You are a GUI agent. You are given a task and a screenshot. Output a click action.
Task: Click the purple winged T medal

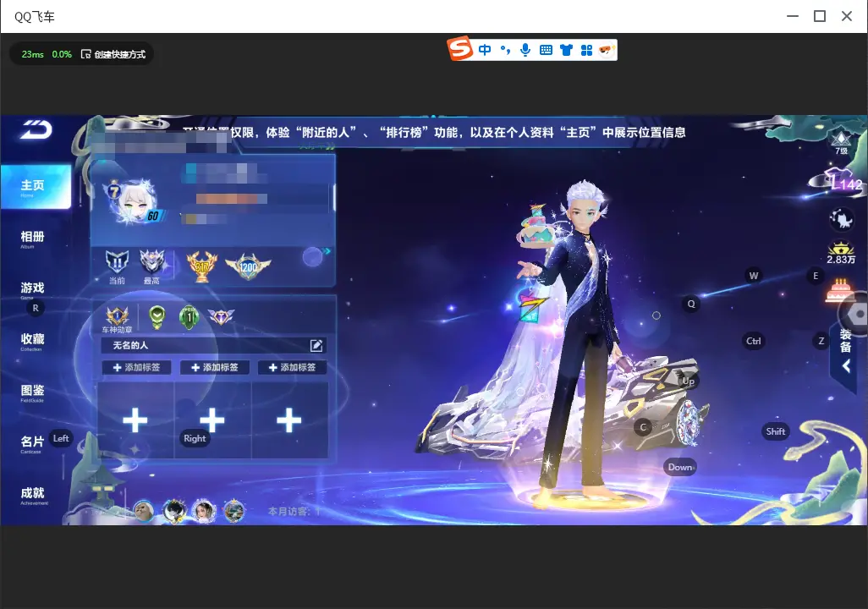tap(221, 316)
